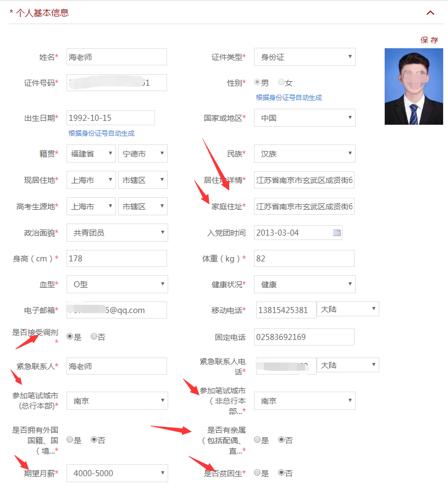This screenshot has height=491, width=448.
Task: Click the 家庭住址 input field
Action: click(304, 207)
